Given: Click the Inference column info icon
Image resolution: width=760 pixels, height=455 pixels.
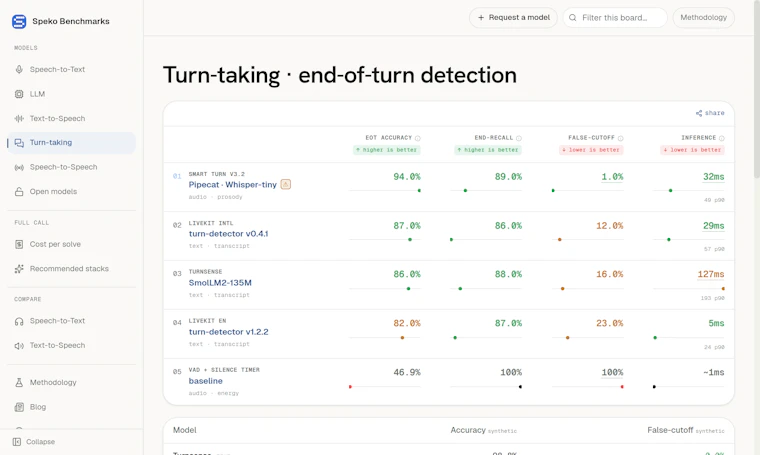Looking at the screenshot, I should pos(722,138).
